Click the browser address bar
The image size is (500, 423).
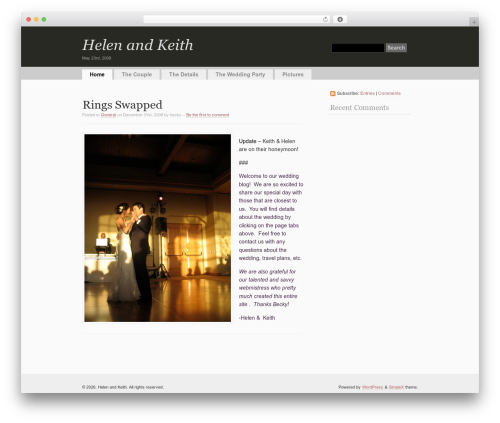(237, 19)
